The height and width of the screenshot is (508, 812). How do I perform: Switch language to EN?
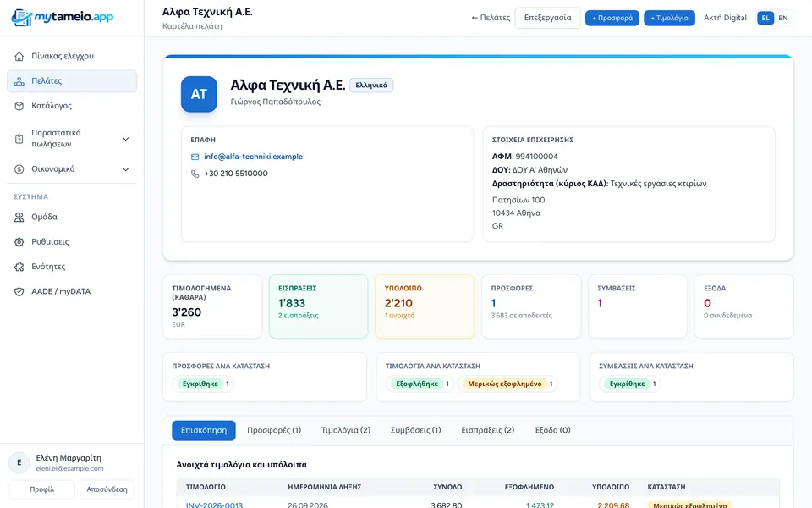click(x=783, y=18)
